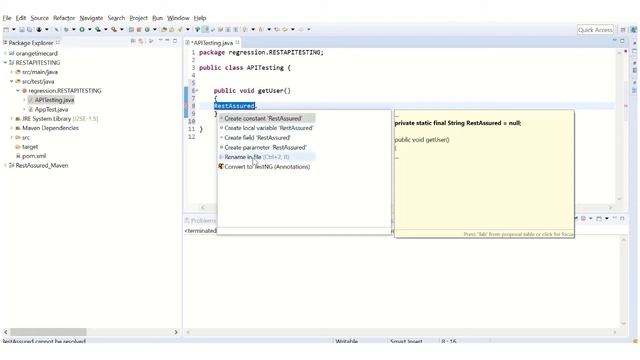This screenshot has height=360, width=640.
Task: Open the Window menu
Action: click(178, 18)
